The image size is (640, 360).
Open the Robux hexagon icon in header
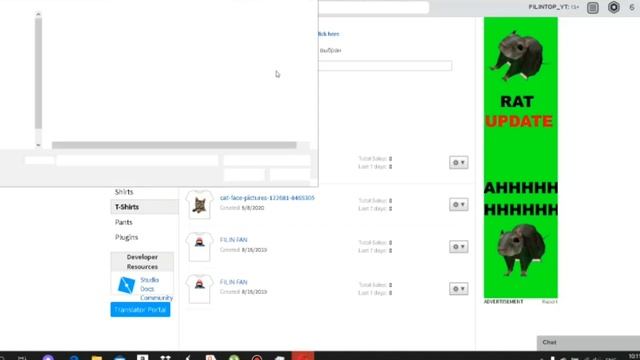613,7
